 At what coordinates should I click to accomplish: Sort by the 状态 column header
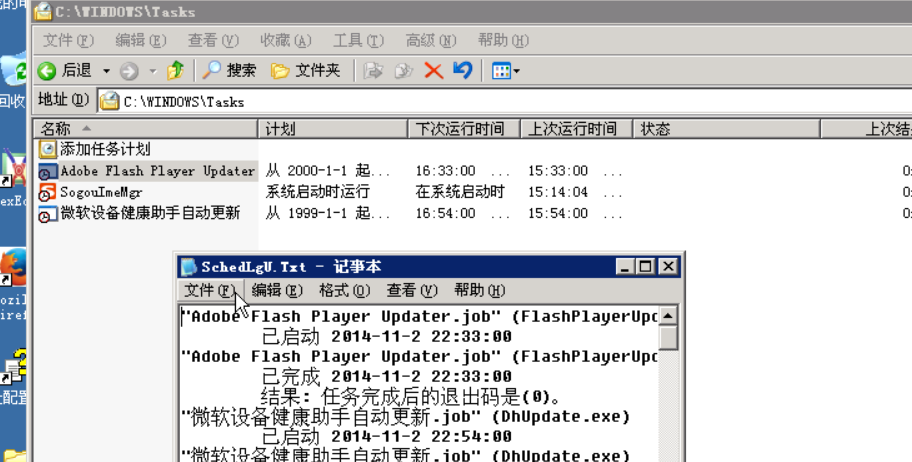(726, 129)
